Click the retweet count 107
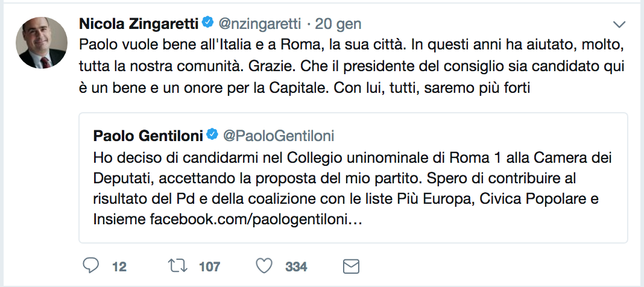The image size is (644, 287). (209, 266)
